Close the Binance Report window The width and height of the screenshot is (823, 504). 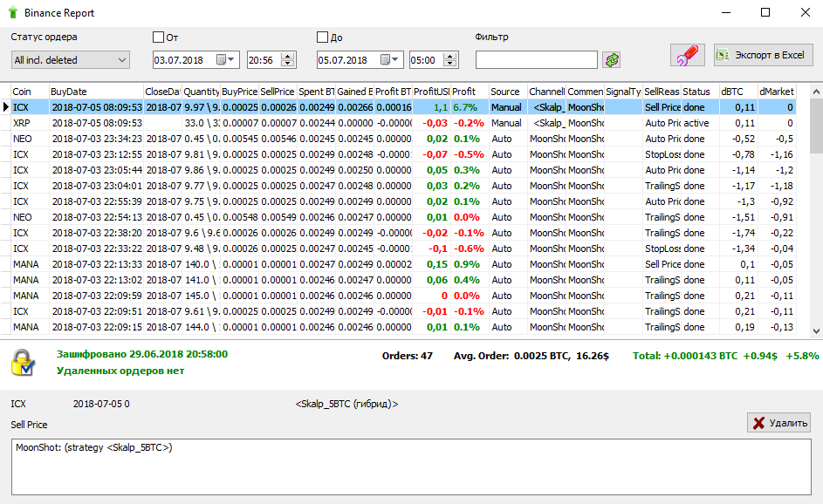(x=806, y=12)
